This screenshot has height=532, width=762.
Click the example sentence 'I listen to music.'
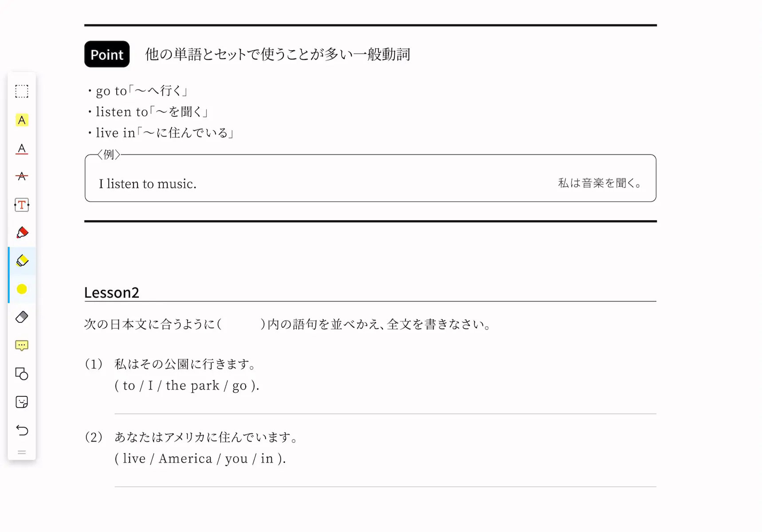(148, 184)
